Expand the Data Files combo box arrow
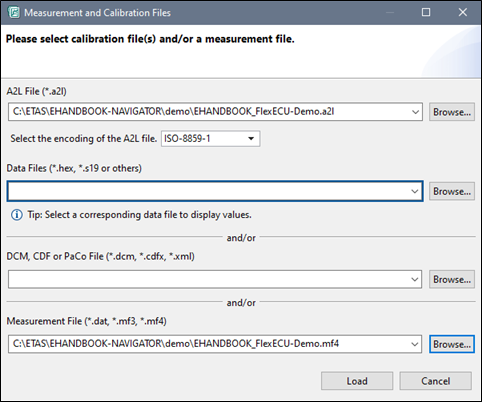 coord(415,191)
